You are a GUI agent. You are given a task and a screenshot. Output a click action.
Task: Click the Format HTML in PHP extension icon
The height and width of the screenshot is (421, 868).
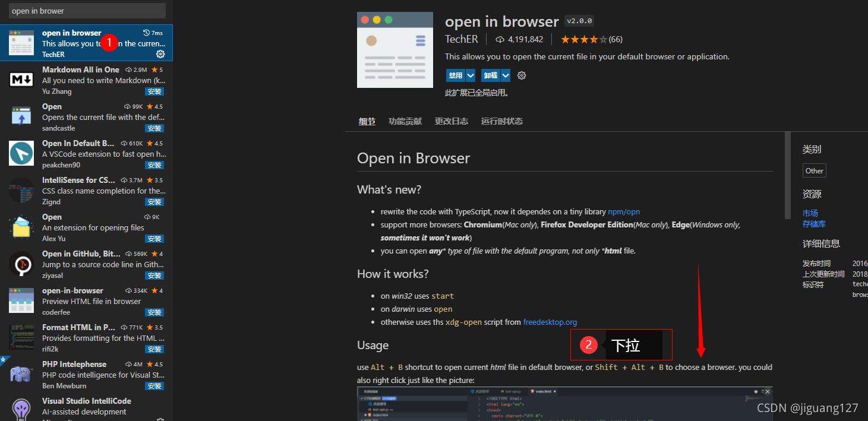pos(21,337)
